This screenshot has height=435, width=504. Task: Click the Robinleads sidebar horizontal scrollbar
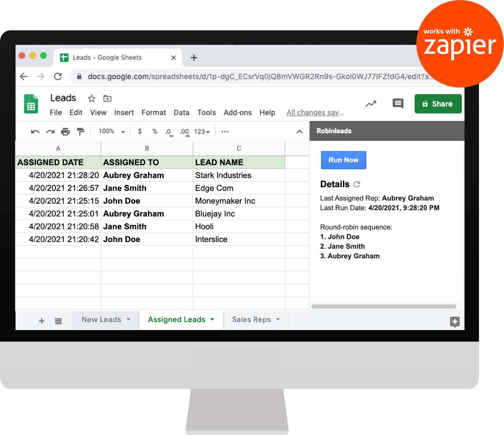tap(384, 306)
